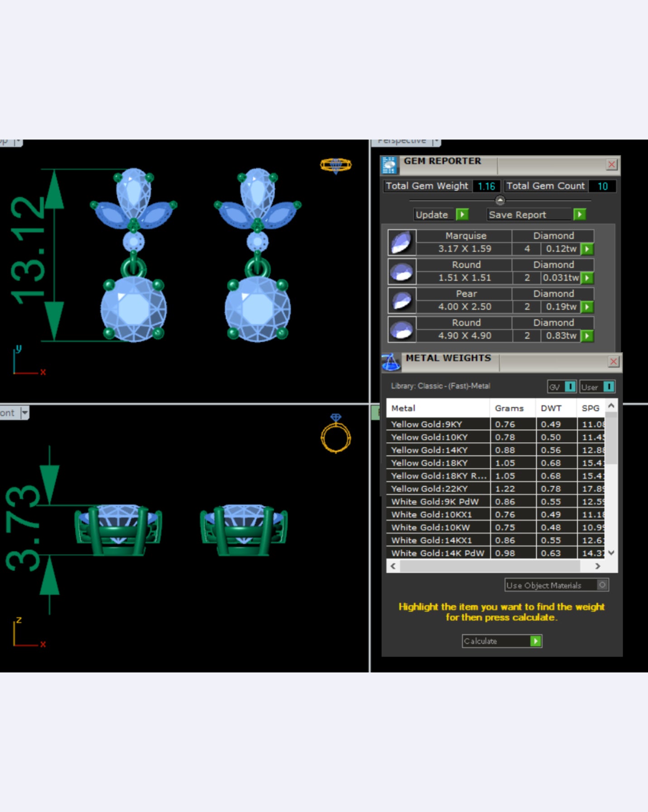Open the Front viewport dropdown arrow
This screenshot has width=648, height=812.
25,413
